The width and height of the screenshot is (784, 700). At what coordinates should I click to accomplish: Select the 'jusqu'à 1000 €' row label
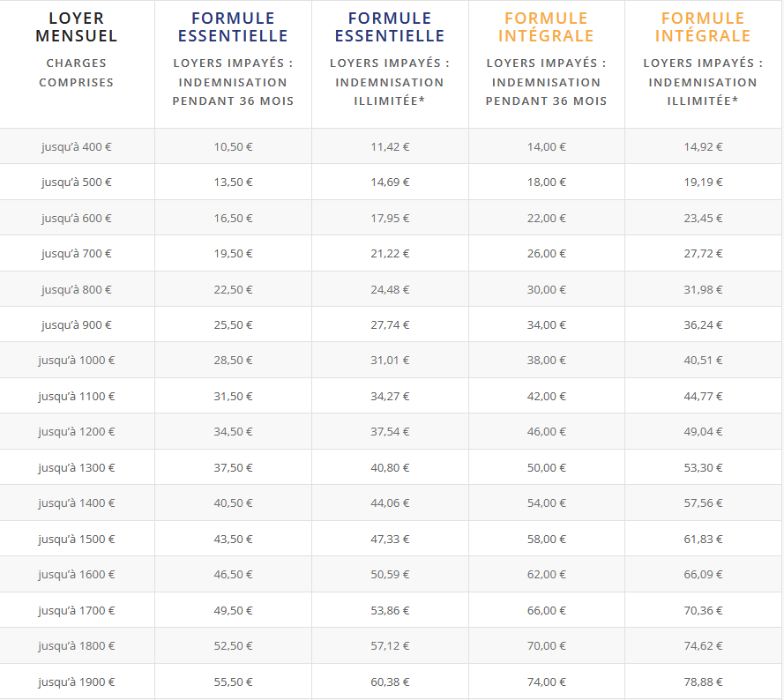[x=77, y=361]
